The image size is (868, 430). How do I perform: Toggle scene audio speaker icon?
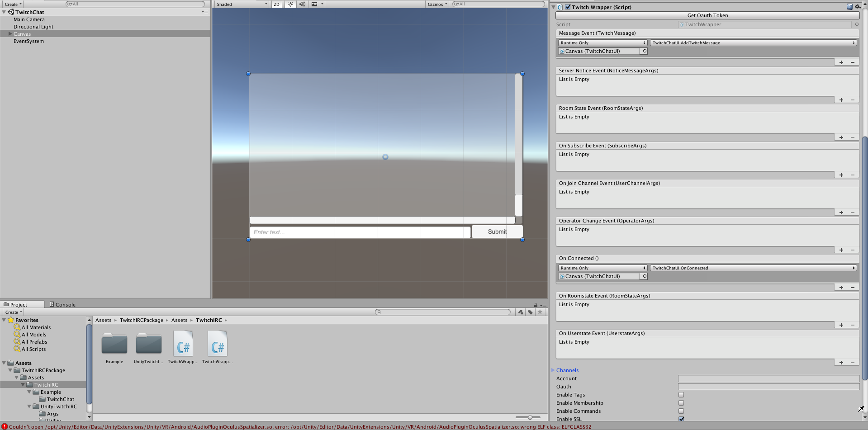click(x=302, y=4)
